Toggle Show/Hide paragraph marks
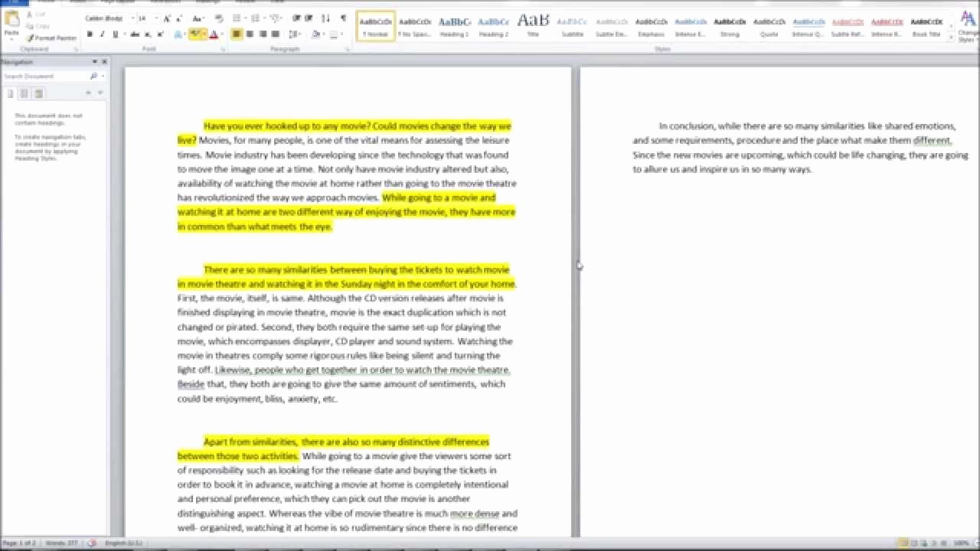 point(343,18)
